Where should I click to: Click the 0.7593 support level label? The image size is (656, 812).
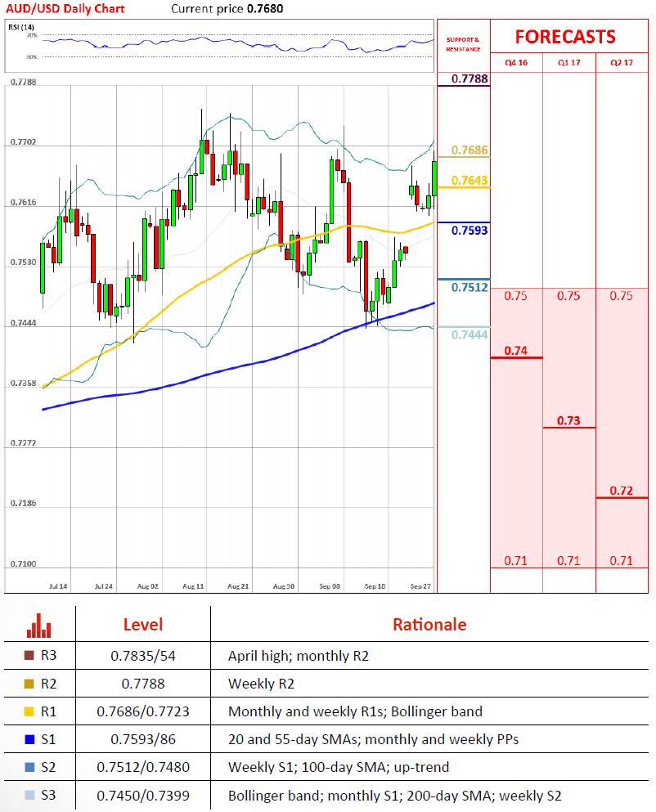point(470,231)
